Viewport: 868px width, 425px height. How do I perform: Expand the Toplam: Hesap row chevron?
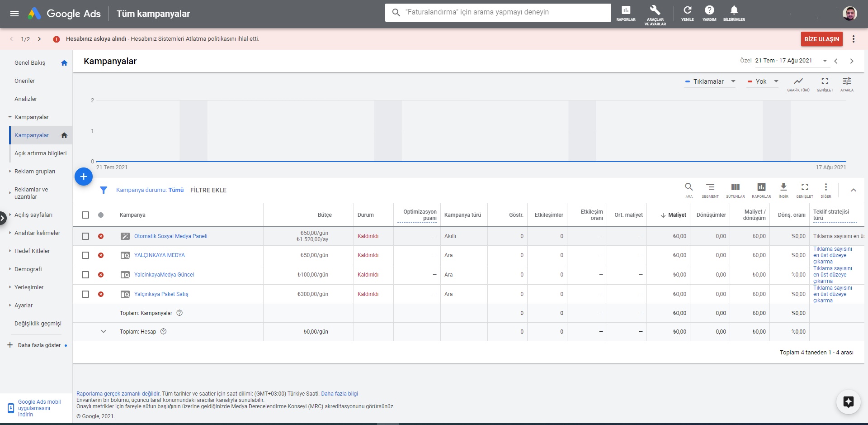(x=104, y=332)
